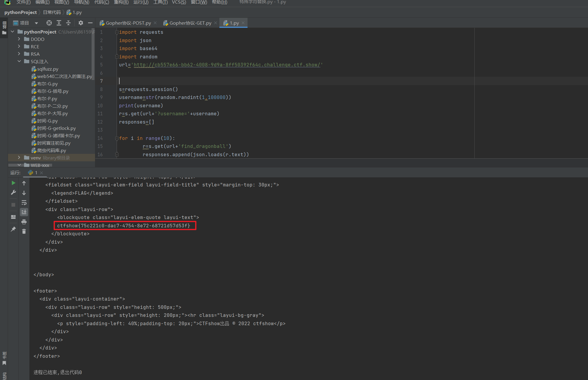The image size is (588, 380).
Task: Expand the DODO folder
Action: pos(19,39)
